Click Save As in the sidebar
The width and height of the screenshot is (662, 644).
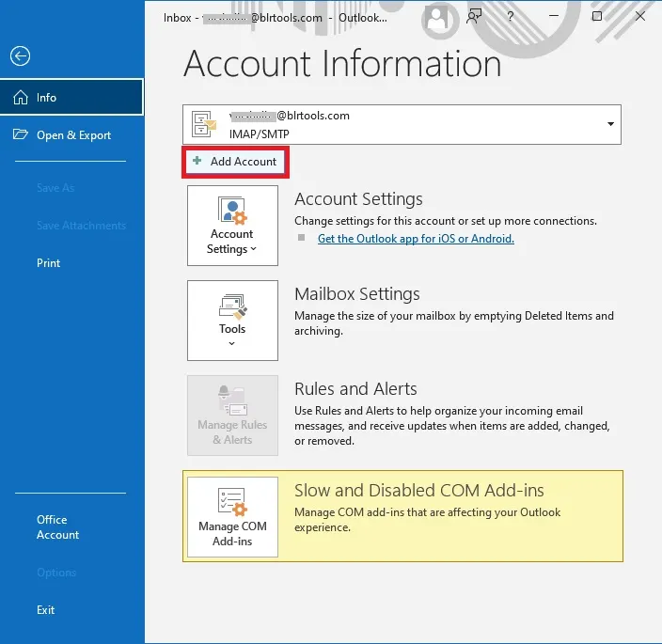pos(55,188)
